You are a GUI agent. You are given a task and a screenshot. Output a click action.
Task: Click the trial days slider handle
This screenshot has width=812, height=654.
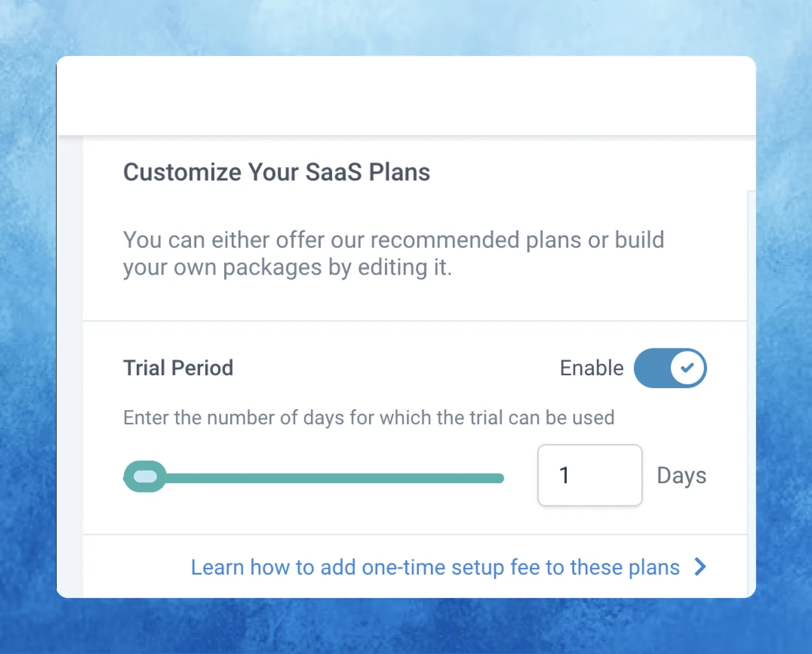(145, 477)
